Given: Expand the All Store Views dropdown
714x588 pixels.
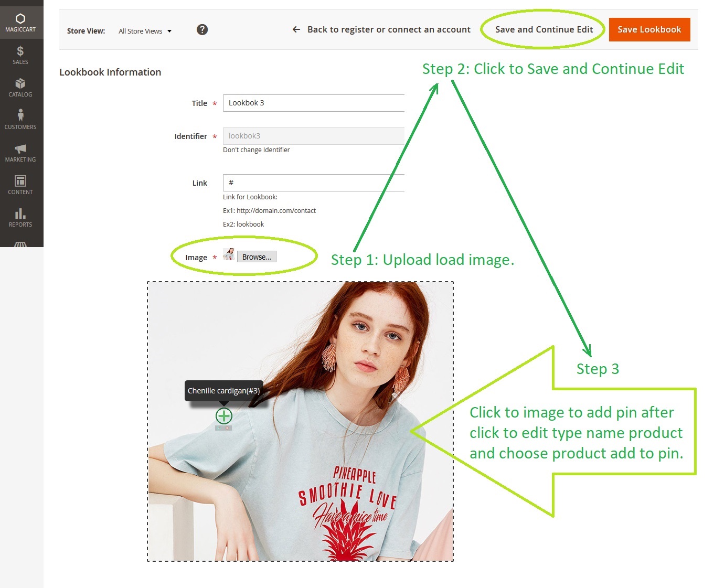Looking at the screenshot, I should 145,31.
